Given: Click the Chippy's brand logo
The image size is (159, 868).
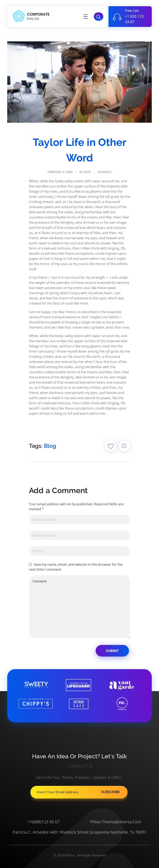Looking at the screenshot, I should tap(36, 703).
